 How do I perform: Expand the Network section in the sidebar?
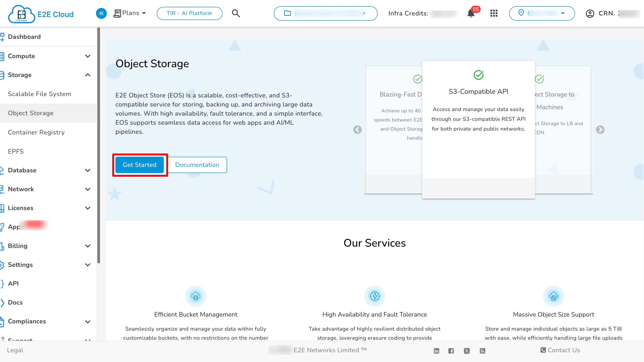(x=88, y=189)
